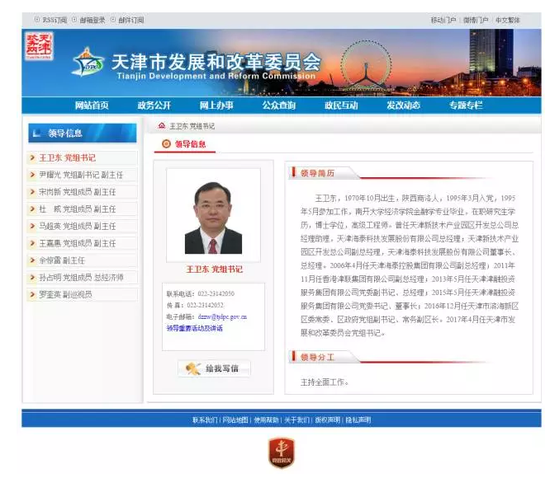Open 使用帮助 in the footer
This screenshot has height=478, width=550.
click(x=266, y=420)
